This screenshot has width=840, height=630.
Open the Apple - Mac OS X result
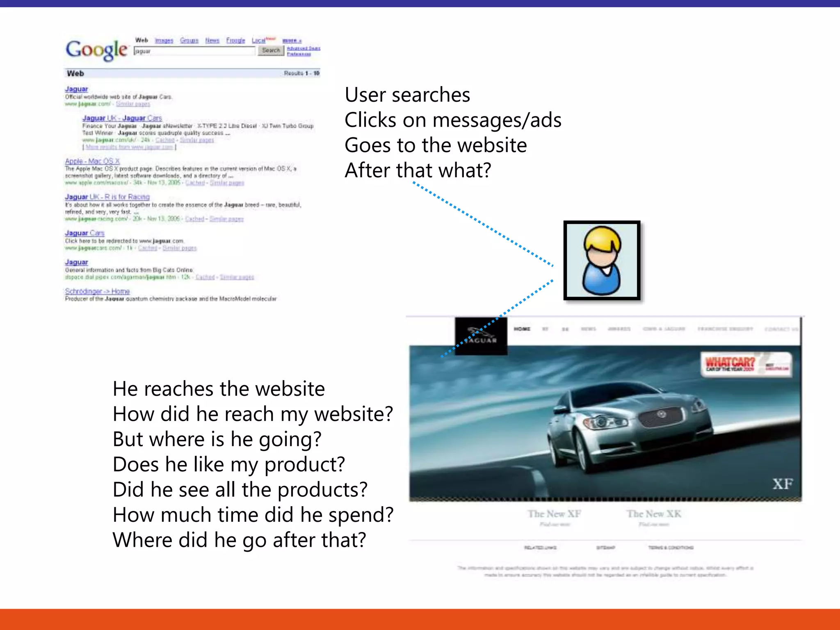92,161
